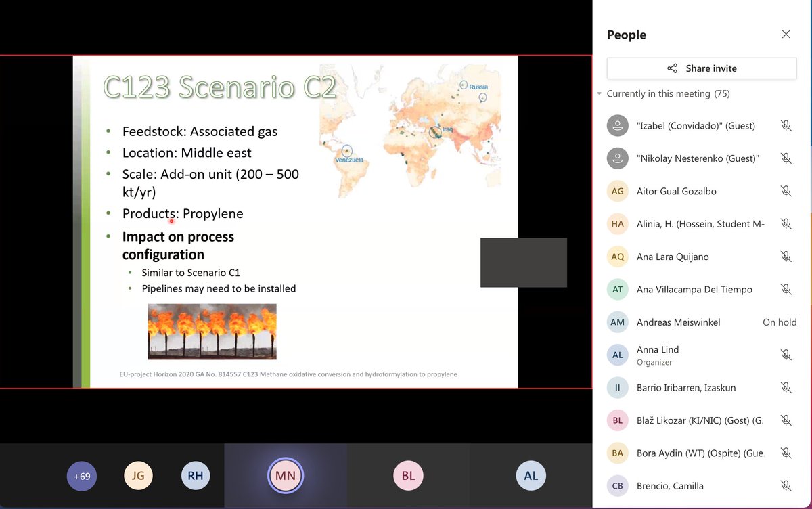Toggle mute icon for Izabel (Convidado)

click(786, 125)
